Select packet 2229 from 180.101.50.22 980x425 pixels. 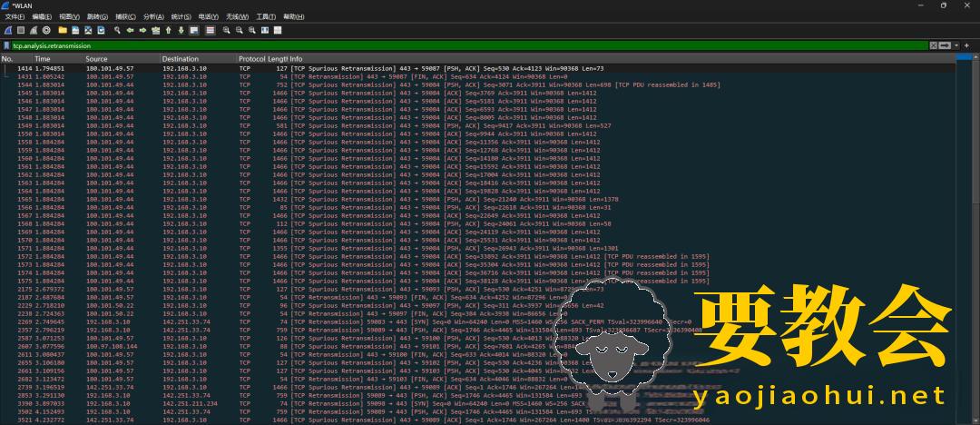(478, 305)
